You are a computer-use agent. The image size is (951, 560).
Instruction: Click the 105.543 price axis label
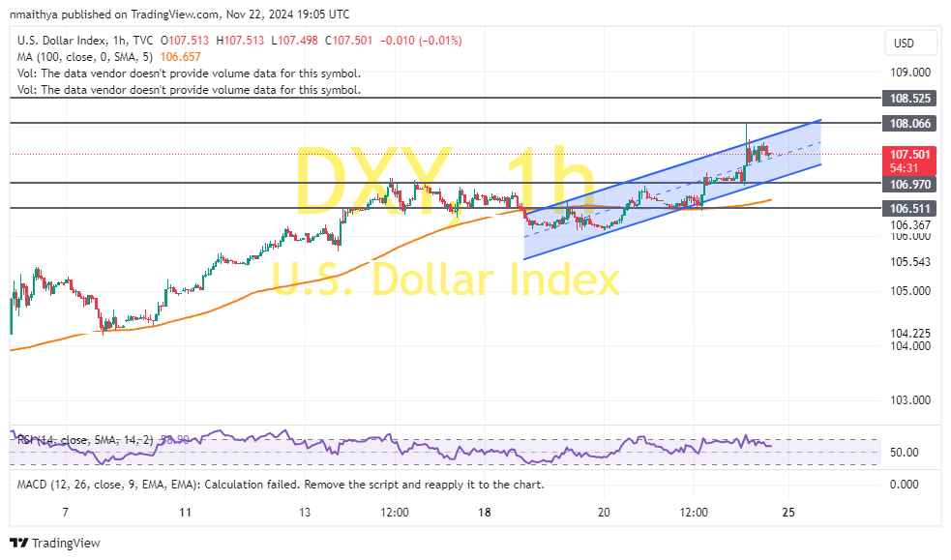(x=909, y=262)
